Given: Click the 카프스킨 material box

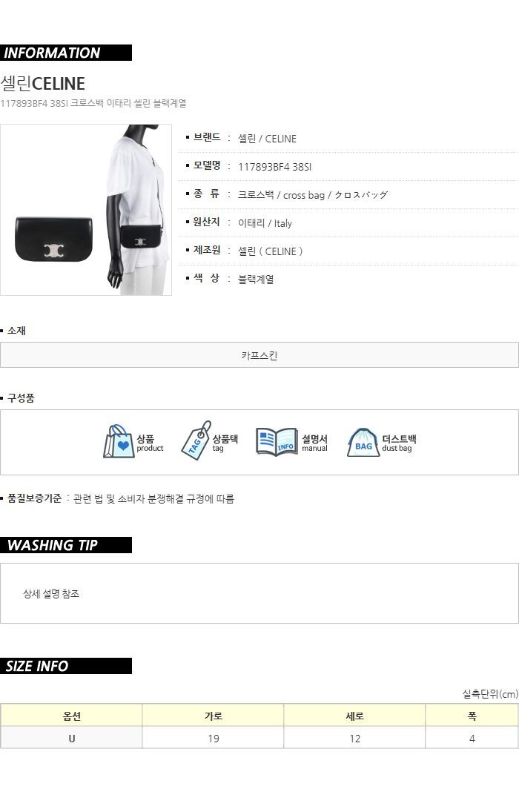Looking at the screenshot, I should pyautogui.click(x=259, y=355).
